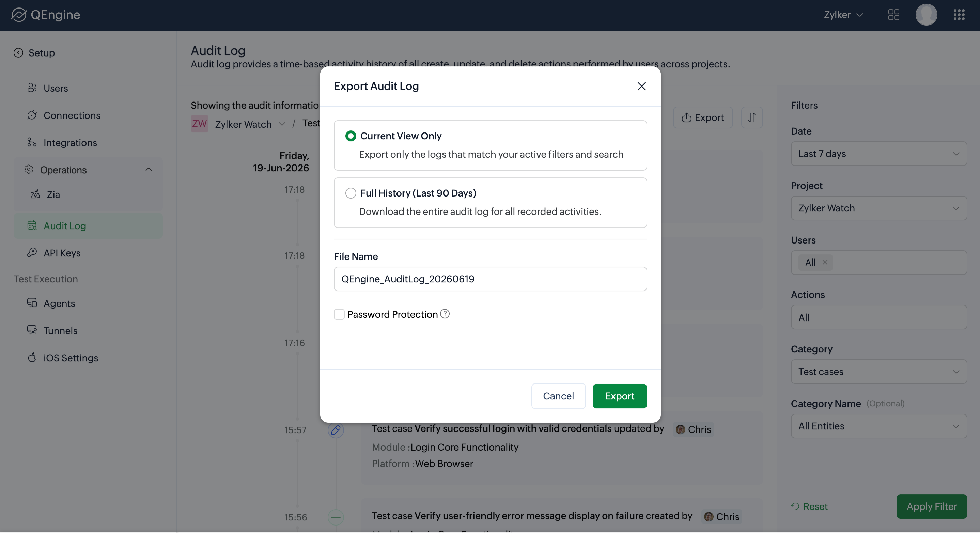Click the Users filter field
The width and height of the screenshot is (980, 533).
878,263
